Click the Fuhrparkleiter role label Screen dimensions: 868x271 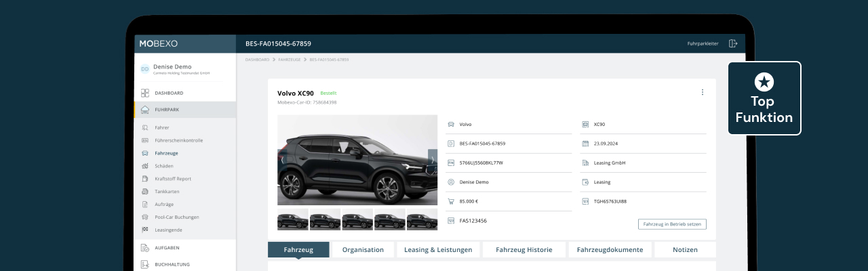point(703,43)
